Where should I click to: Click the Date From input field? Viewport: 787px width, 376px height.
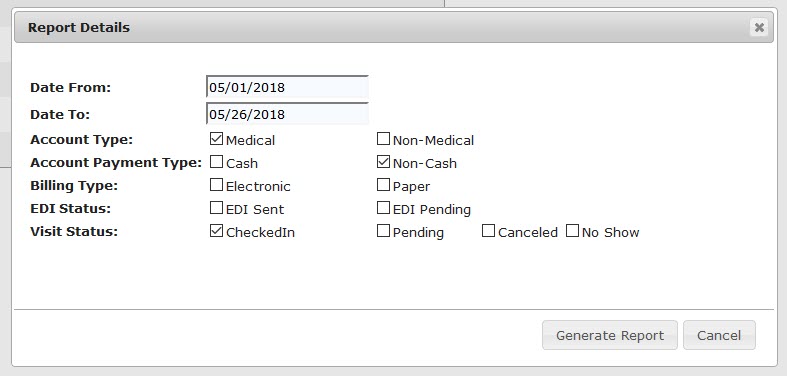288,87
